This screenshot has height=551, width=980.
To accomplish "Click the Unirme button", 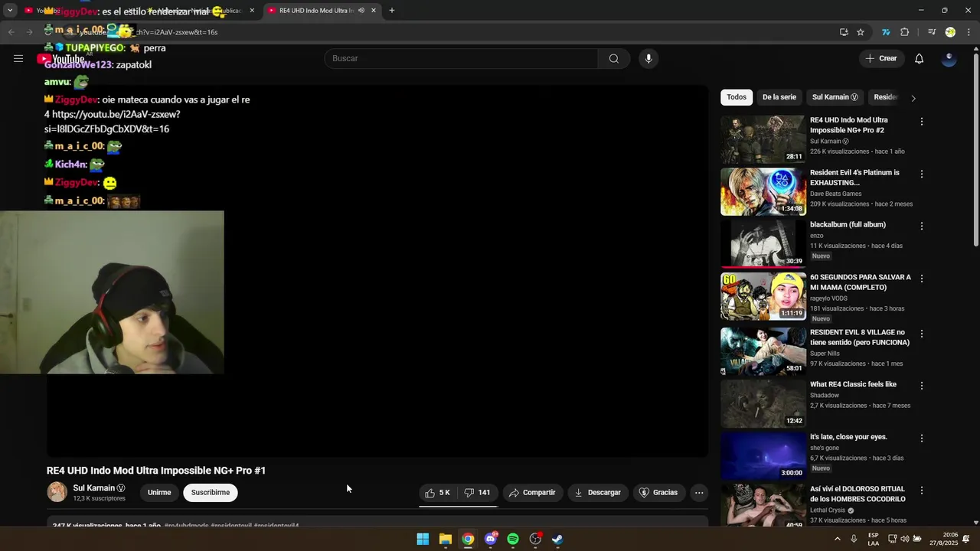I will (x=159, y=493).
